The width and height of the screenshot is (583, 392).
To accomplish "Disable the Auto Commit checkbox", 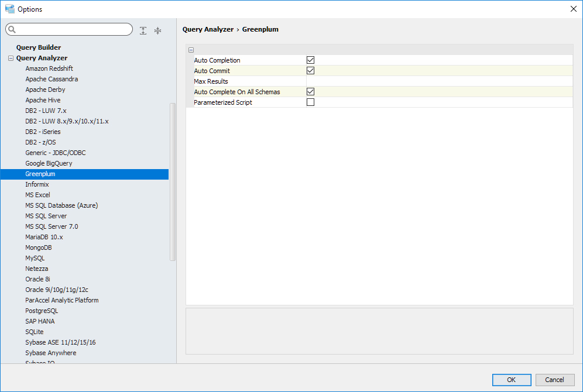I will click(x=311, y=71).
